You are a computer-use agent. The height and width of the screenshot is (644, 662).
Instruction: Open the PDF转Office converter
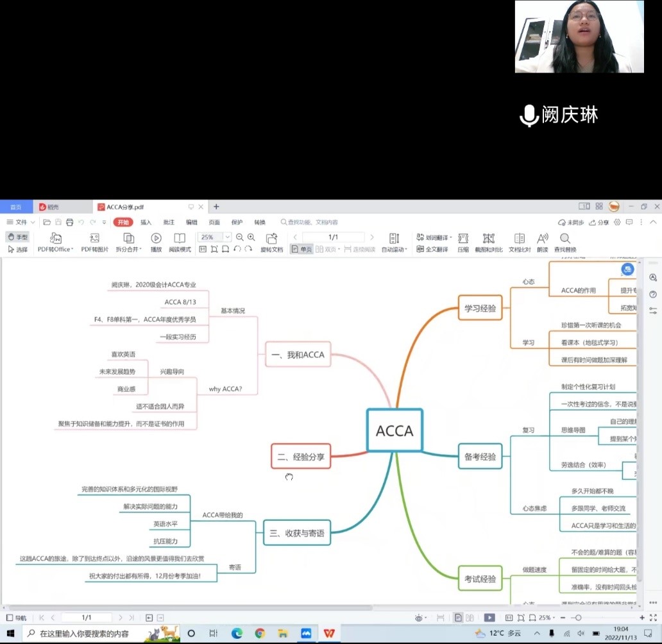(x=55, y=242)
